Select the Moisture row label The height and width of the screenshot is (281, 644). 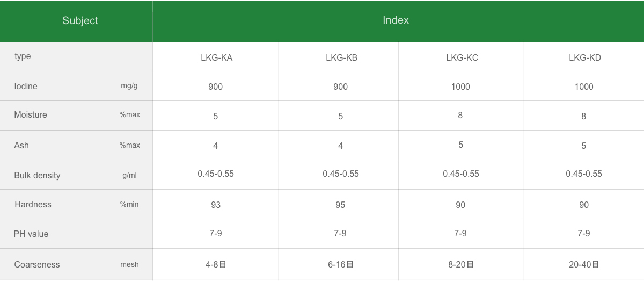point(31,114)
